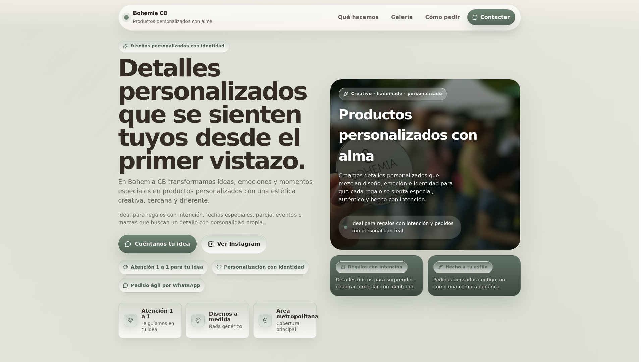Click paragraph starting En Bohemia CB transformamos

point(215,191)
